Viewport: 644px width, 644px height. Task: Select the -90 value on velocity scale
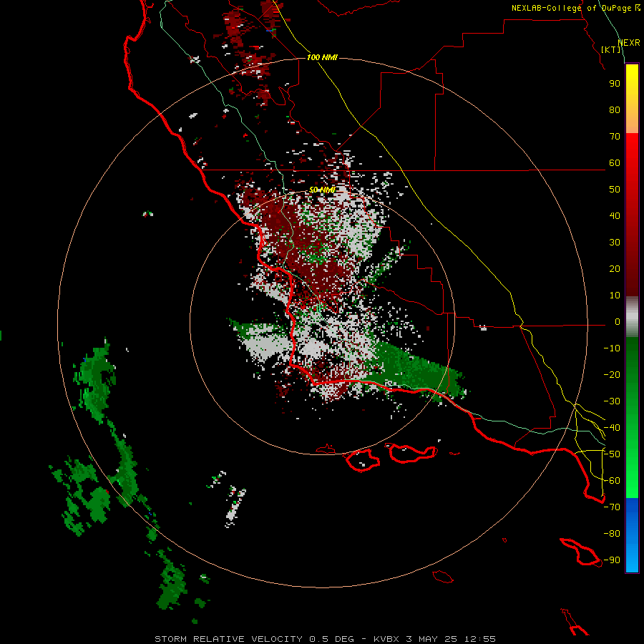[x=612, y=560]
